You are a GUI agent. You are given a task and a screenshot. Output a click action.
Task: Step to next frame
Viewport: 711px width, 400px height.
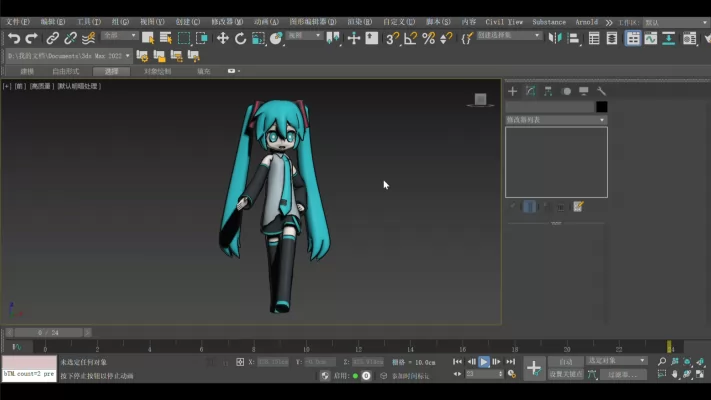point(497,361)
